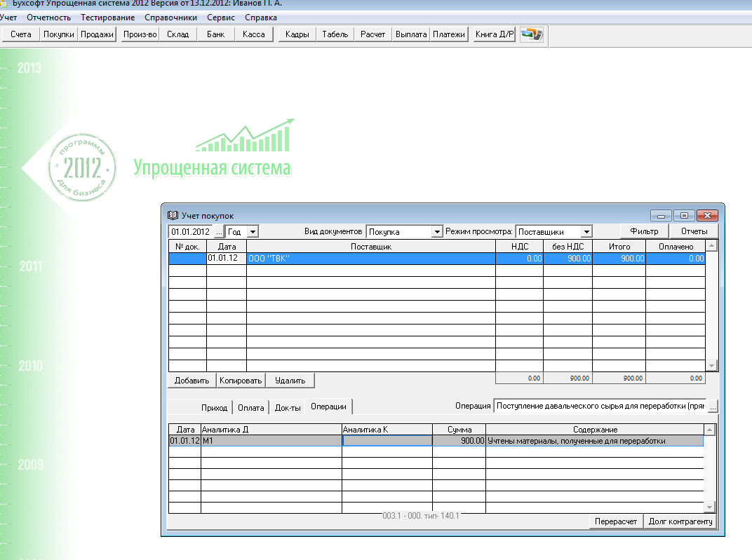Screen dimensions: 752x560
Task: Close the Учет покупок window
Action: coord(707,216)
